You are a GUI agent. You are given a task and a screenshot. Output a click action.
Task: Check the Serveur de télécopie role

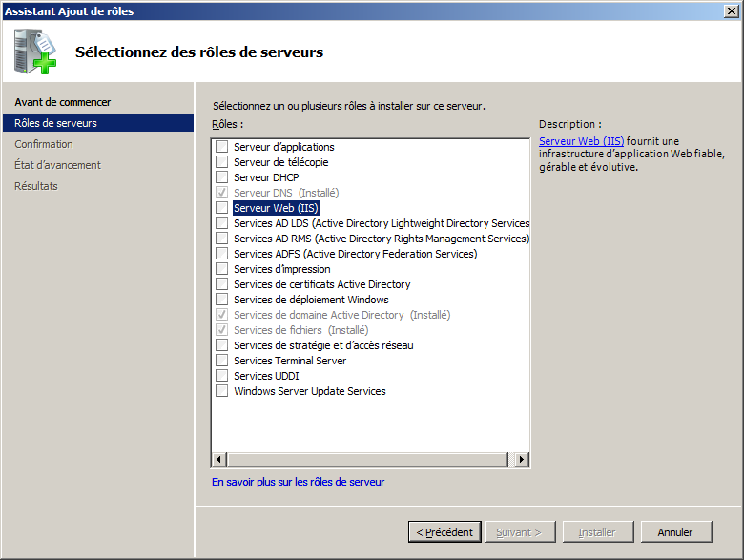[222, 162]
